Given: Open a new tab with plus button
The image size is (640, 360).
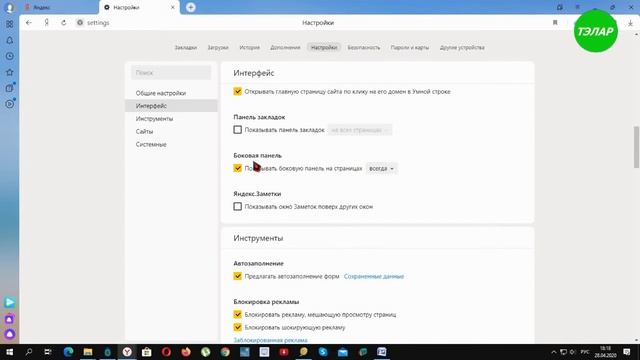Looking at the screenshot, I should [191, 7].
